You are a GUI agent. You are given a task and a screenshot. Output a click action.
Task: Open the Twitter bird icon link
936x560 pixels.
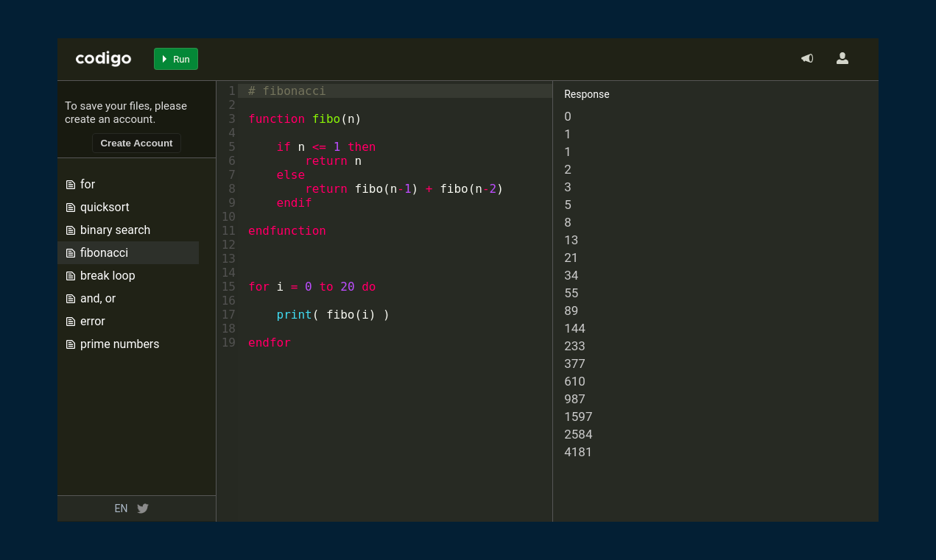pos(143,508)
